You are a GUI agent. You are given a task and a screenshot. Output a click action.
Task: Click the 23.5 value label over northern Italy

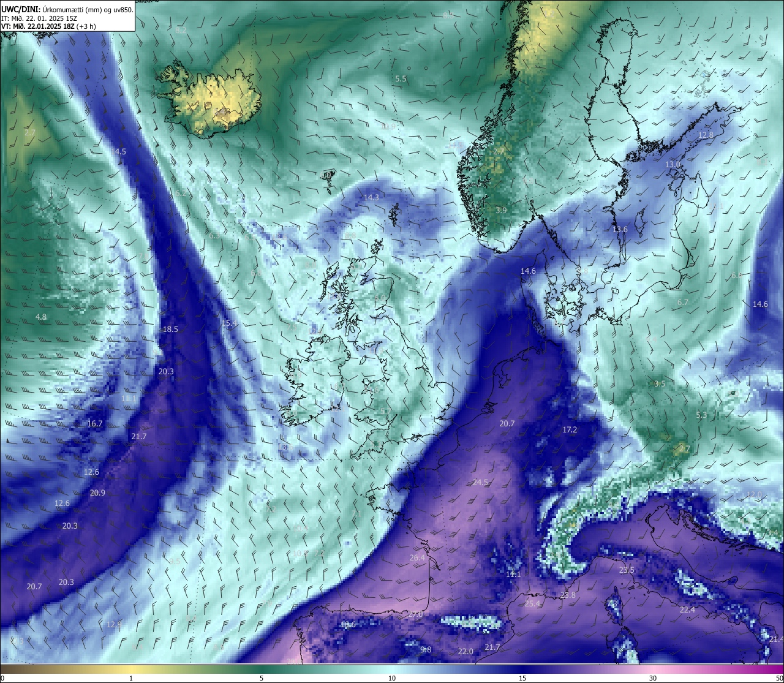point(627,570)
